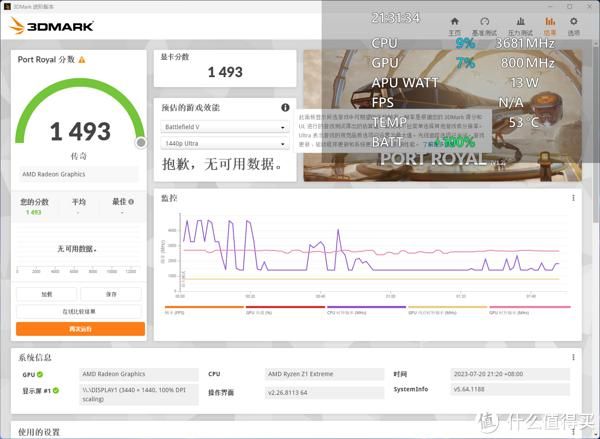This screenshot has width=600, height=439.
Task: Expand the 1440p Ultra resolution dropdown
Action: [224, 144]
